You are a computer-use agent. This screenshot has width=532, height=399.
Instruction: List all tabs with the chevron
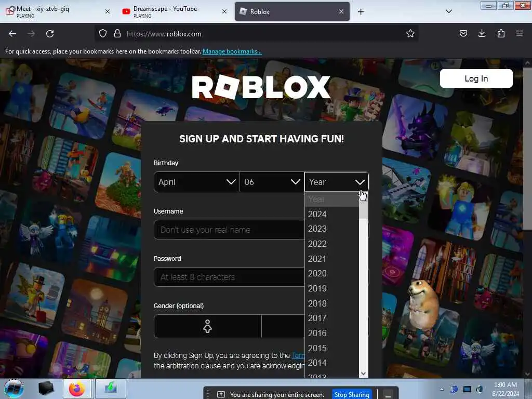coord(448,11)
